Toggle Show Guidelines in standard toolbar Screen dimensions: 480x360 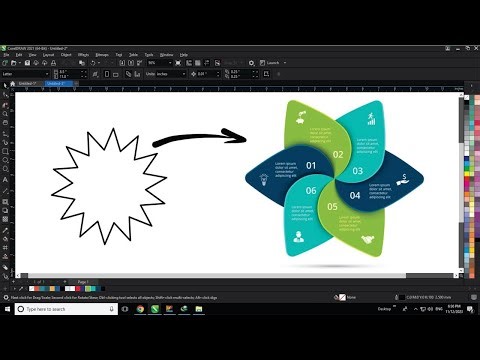point(207,63)
